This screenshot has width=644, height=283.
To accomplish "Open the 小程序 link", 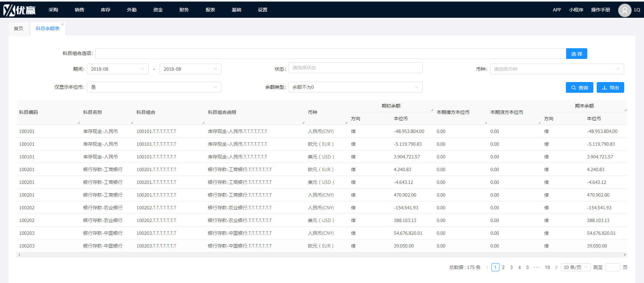I will tap(576, 10).
